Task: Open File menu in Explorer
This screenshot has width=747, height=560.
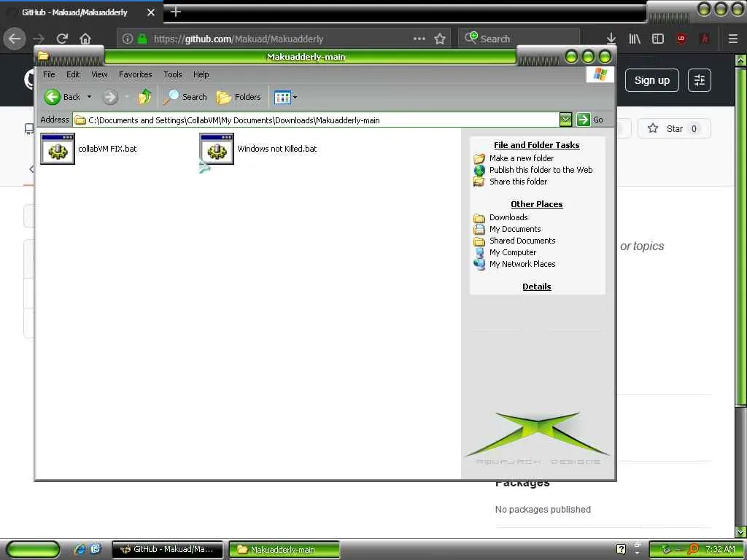Action: click(49, 74)
